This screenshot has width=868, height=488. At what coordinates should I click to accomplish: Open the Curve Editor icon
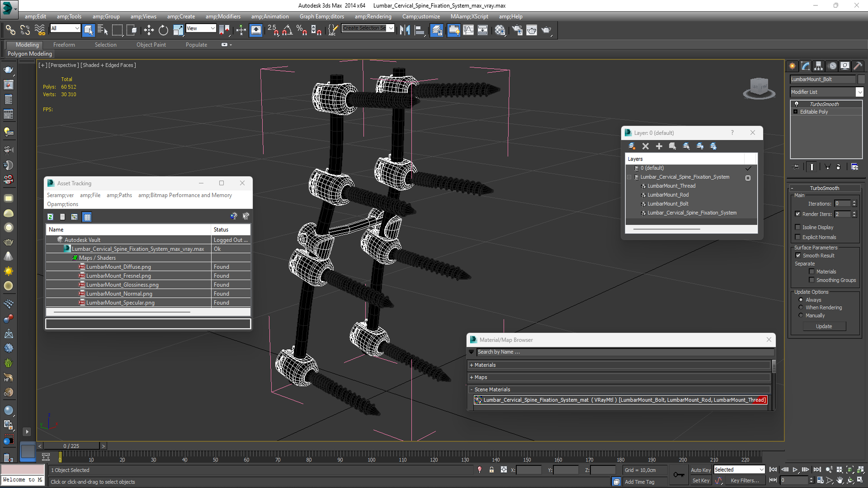[468, 30]
